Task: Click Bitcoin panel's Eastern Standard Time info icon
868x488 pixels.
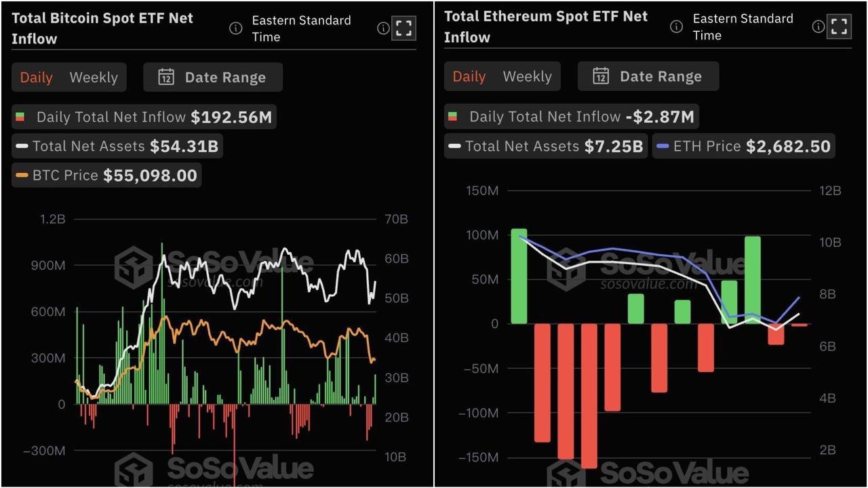Action: coord(383,28)
